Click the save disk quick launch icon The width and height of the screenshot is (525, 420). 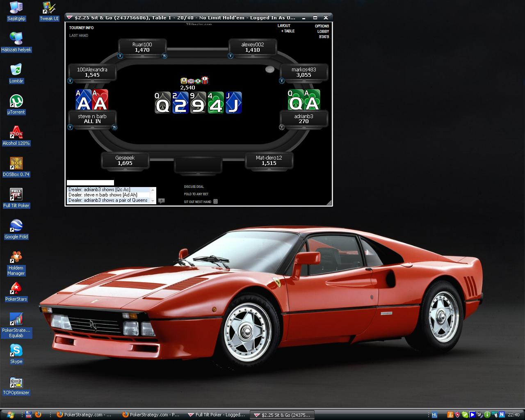click(x=29, y=415)
